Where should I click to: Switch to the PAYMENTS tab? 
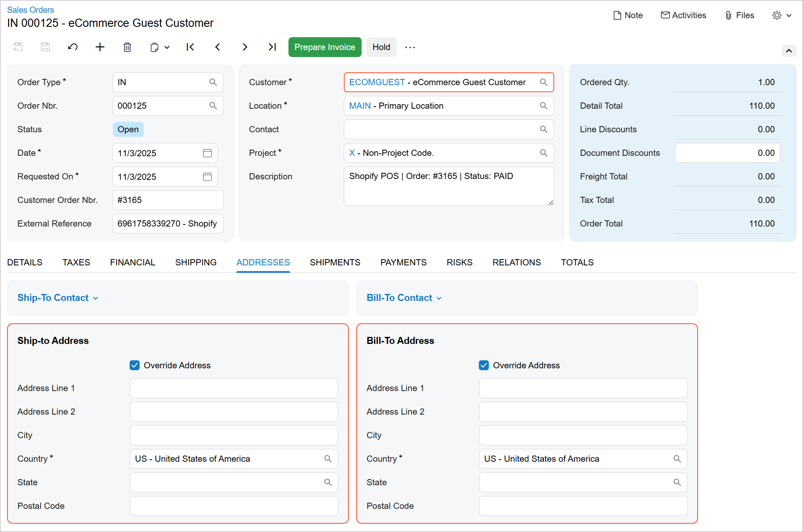[404, 262]
